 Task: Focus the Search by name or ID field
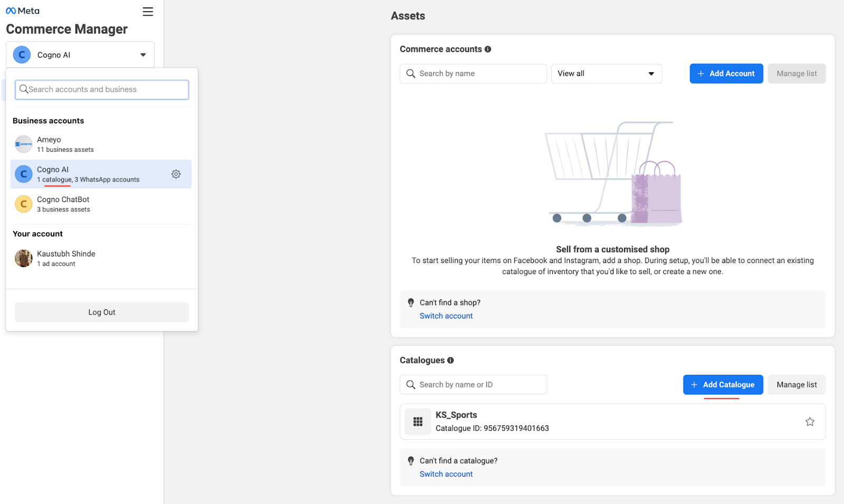[473, 385]
